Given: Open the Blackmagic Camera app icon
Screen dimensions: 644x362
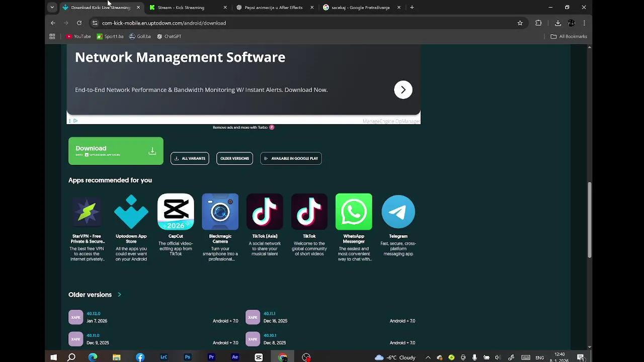Looking at the screenshot, I should (220, 212).
